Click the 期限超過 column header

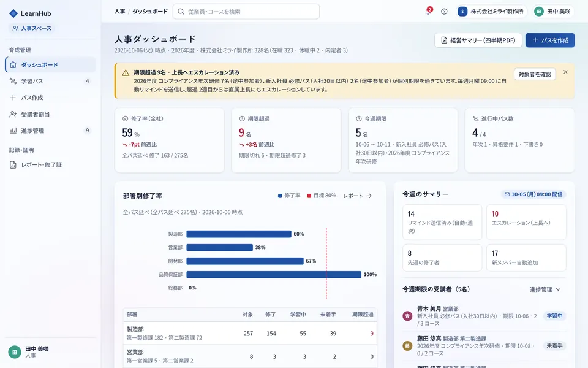[x=363, y=315]
